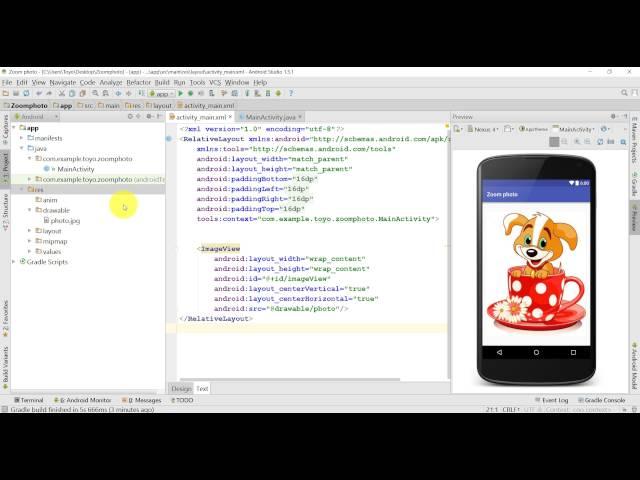Open the Nexus 4 device dropdown

click(x=483, y=129)
